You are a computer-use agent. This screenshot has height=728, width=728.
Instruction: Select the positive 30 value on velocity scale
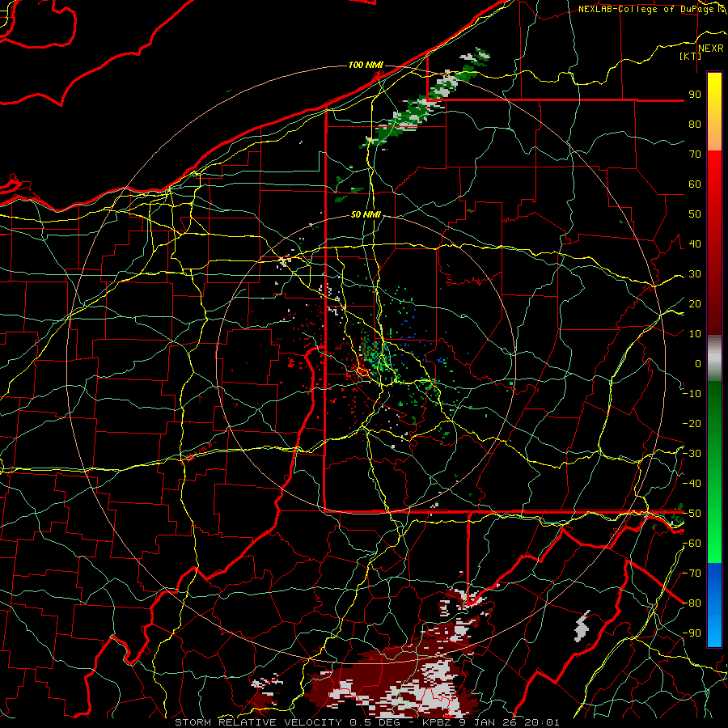click(695, 274)
